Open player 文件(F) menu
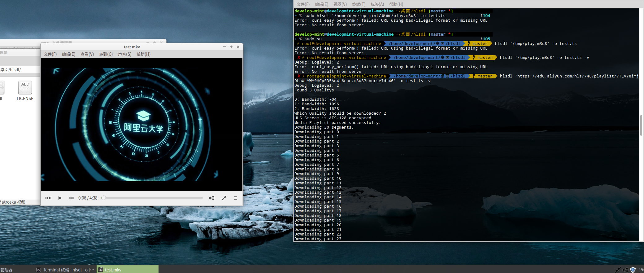644x273 pixels. (50, 54)
